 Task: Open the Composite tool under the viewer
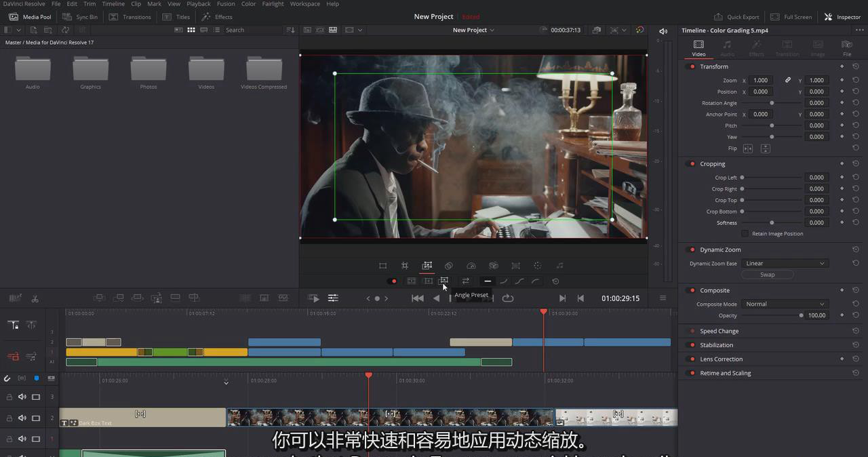[x=449, y=266]
